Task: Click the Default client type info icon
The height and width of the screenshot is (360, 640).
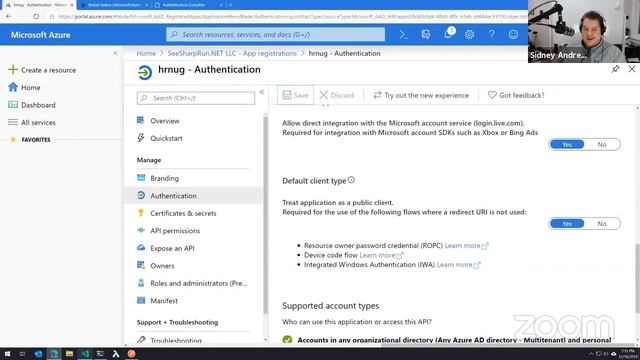Action: (351, 180)
